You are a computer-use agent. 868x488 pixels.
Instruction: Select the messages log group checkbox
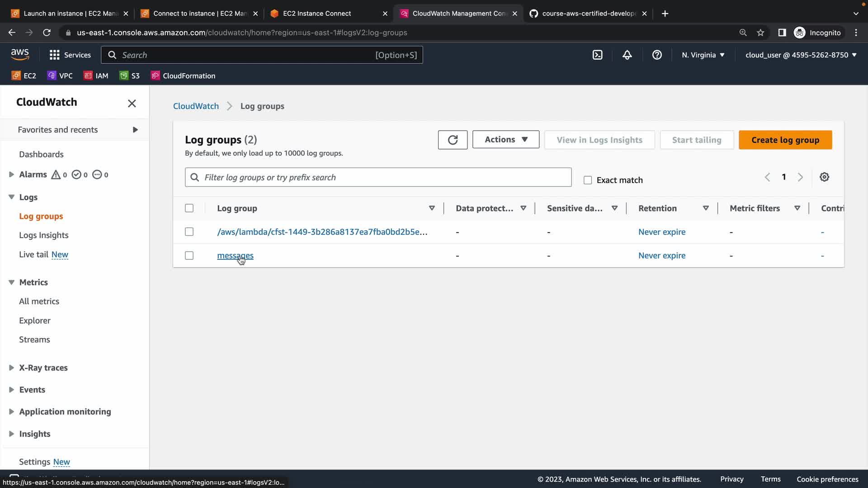tap(189, 256)
